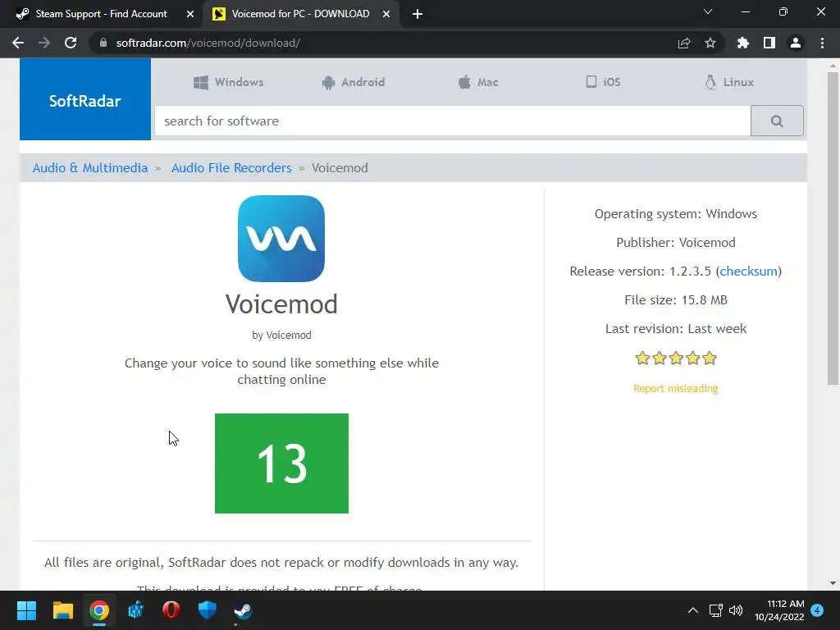Click the address bar URL

(x=208, y=43)
